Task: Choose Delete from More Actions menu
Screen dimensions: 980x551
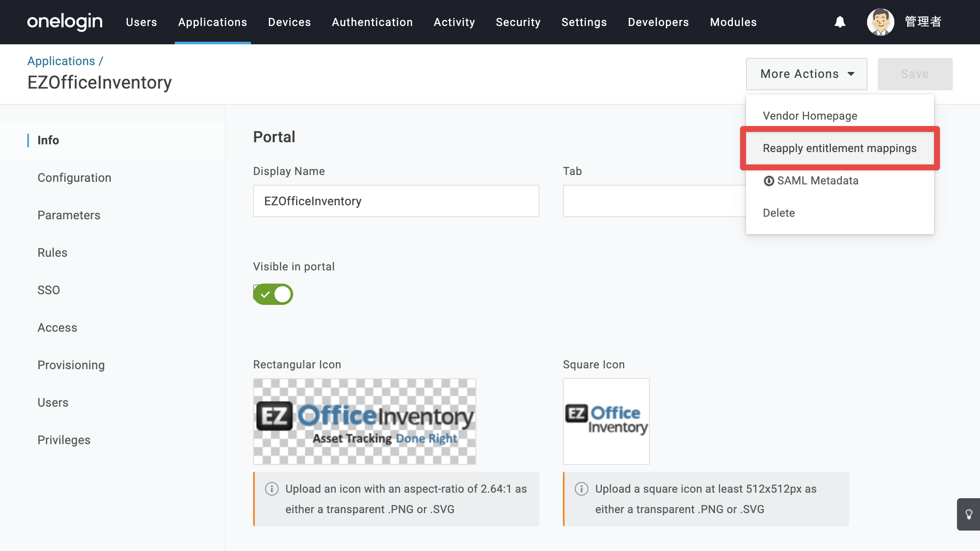Action: (x=840, y=213)
